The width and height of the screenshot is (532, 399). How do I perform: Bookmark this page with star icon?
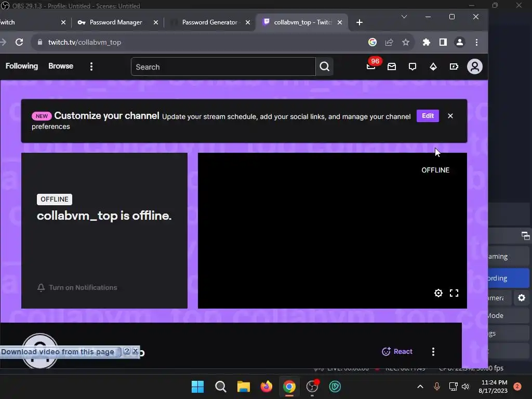[x=406, y=42]
